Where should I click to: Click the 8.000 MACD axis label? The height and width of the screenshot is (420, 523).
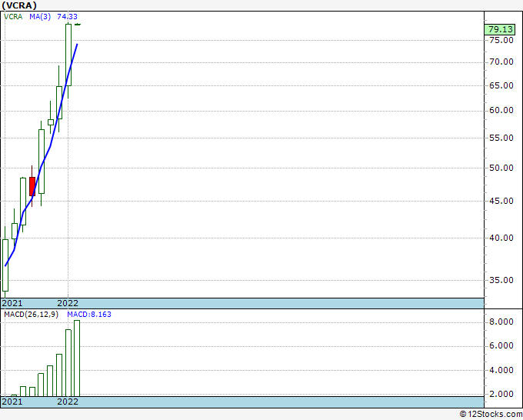click(500, 322)
